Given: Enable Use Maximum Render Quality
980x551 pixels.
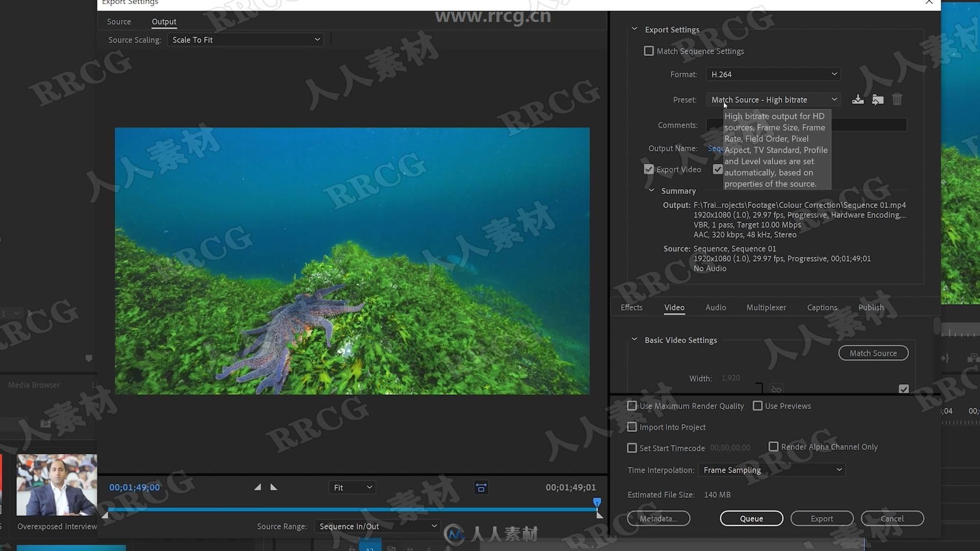Looking at the screenshot, I should coord(632,406).
